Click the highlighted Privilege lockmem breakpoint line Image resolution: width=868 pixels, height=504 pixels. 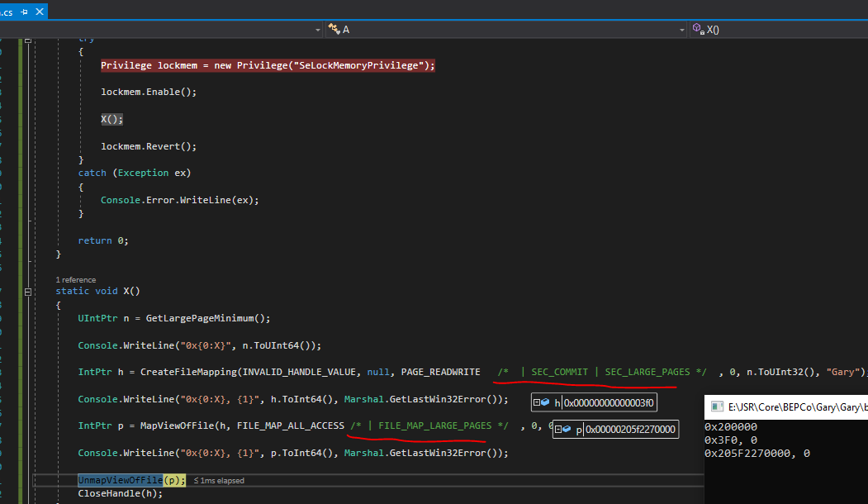point(268,65)
